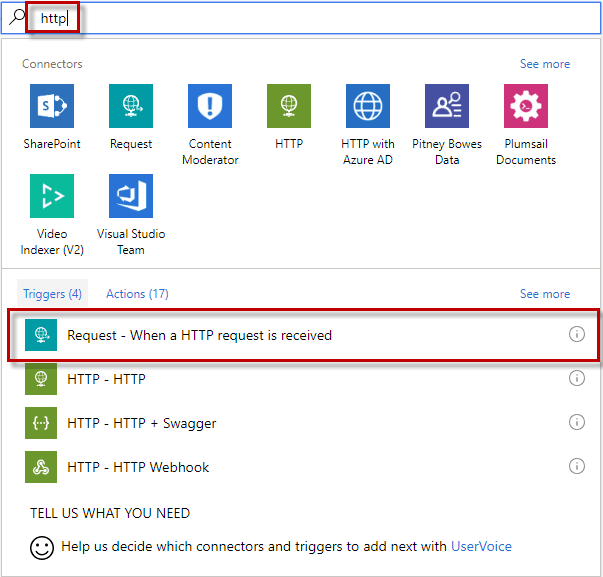Select the SharePoint connector icon

(x=52, y=106)
